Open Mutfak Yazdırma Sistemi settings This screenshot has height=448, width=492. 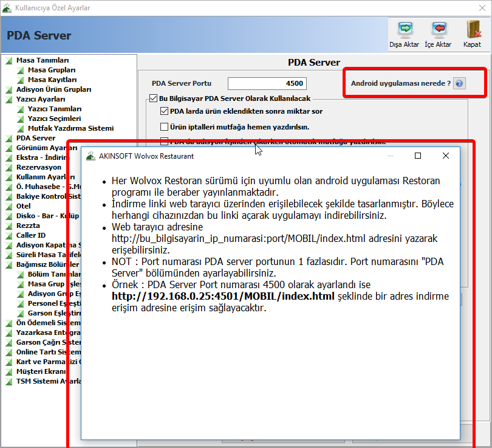coord(71,128)
